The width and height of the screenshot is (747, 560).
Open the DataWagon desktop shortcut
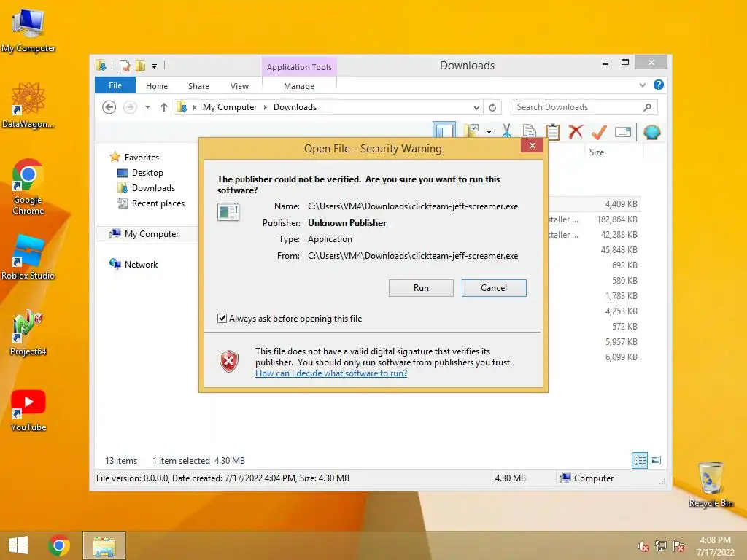pos(28,105)
